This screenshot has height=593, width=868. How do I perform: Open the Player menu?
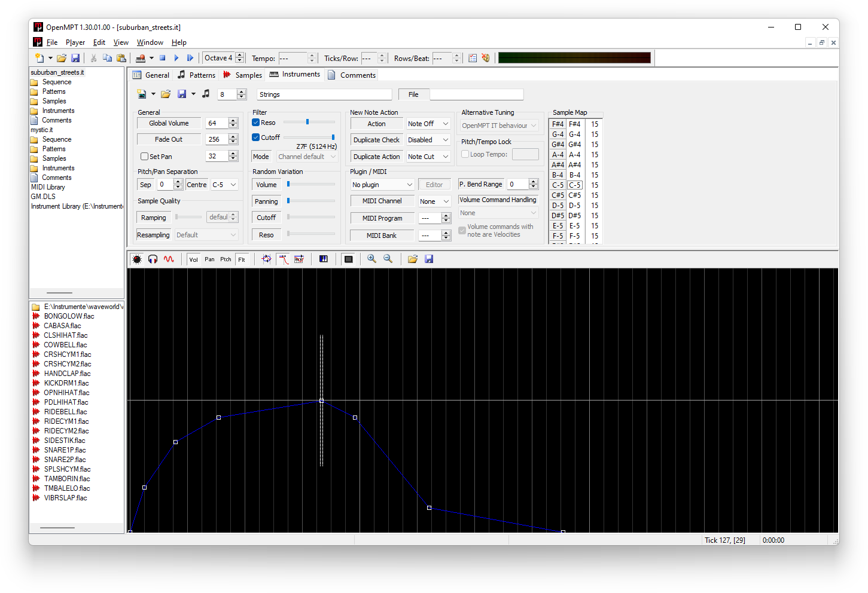[x=75, y=42]
